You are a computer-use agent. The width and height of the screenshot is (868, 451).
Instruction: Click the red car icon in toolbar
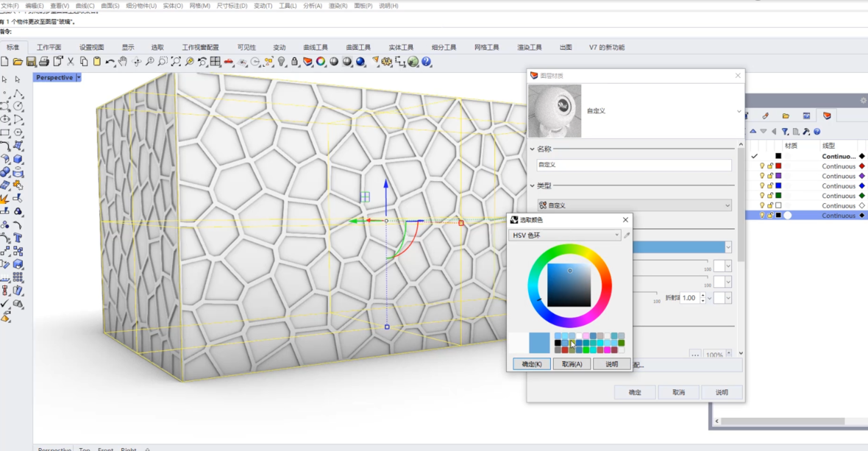229,62
